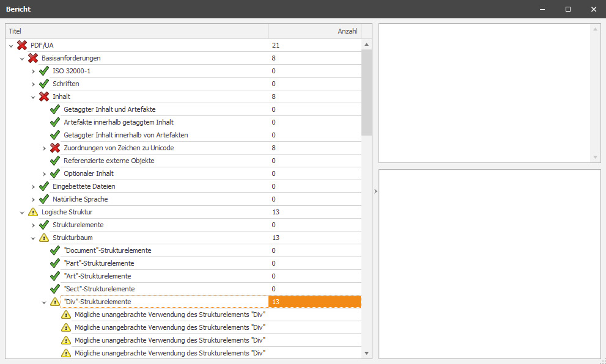Click the checkmark icon beside Eingebettete Dateien
Image resolution: width=606 pixels, height=364 pixels.
(x=44, y=186)
